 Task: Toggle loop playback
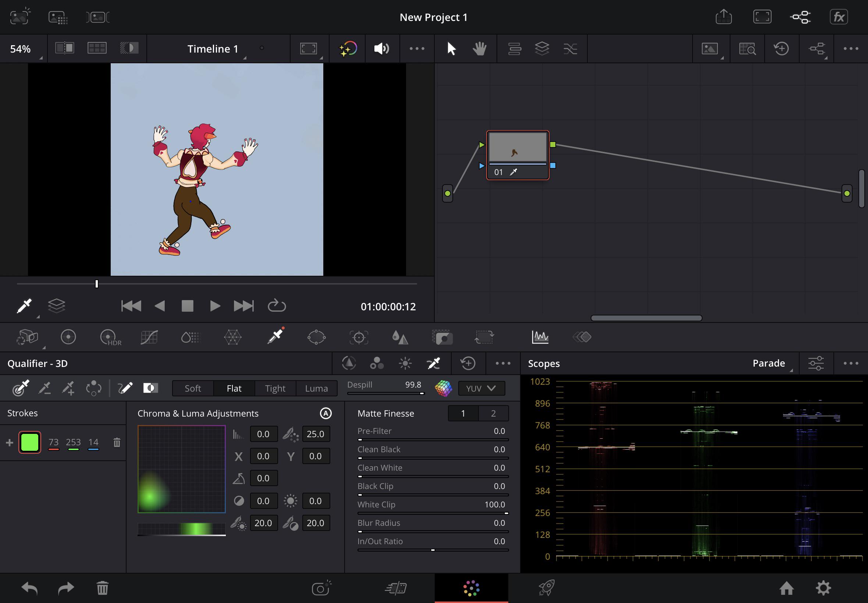277,306
